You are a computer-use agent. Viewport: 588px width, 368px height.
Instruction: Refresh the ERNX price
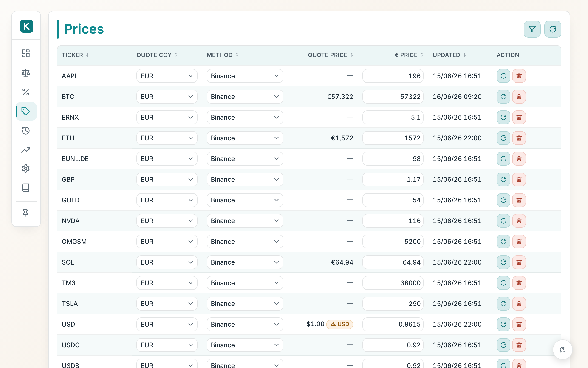tap(503, 117)
